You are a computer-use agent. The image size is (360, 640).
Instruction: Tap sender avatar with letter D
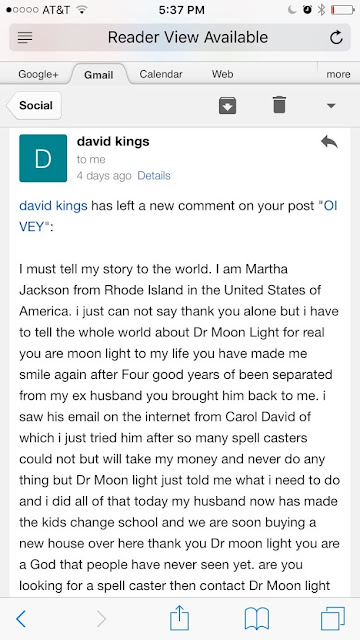(x=43, y=158)
